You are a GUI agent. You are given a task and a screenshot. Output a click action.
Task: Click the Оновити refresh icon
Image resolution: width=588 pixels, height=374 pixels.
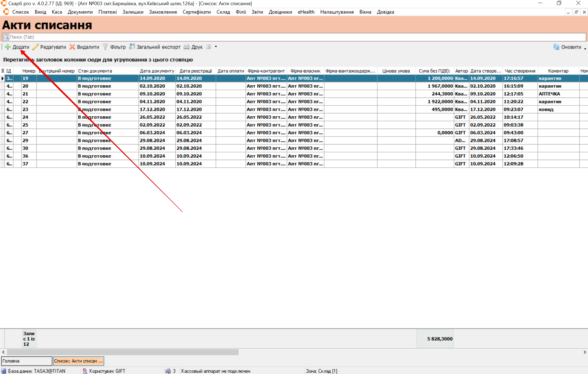click(x=556, y=47)
